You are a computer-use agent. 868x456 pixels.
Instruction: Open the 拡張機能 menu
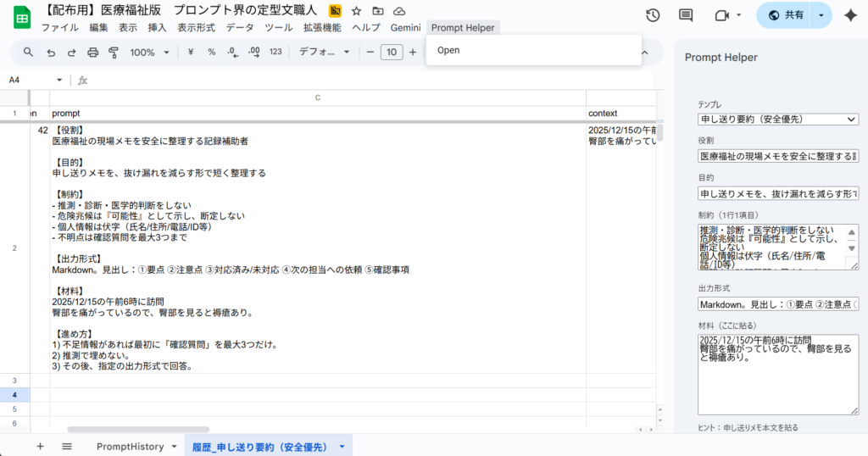(x=322, y=28)
